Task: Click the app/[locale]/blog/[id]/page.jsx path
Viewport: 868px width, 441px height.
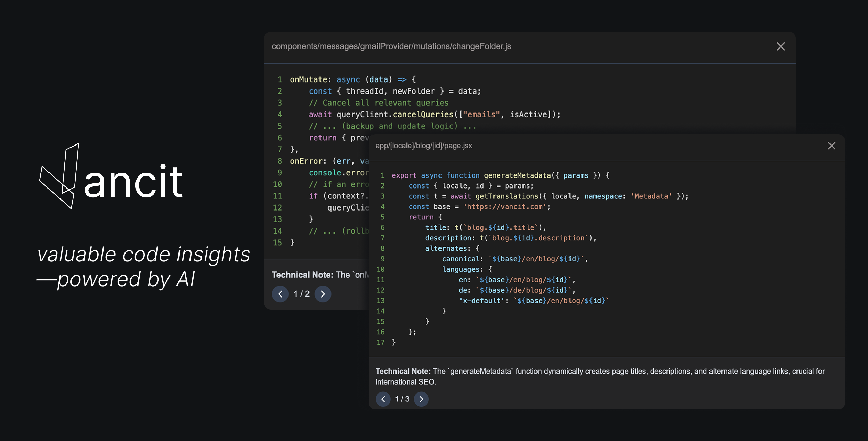Action: 423,146
